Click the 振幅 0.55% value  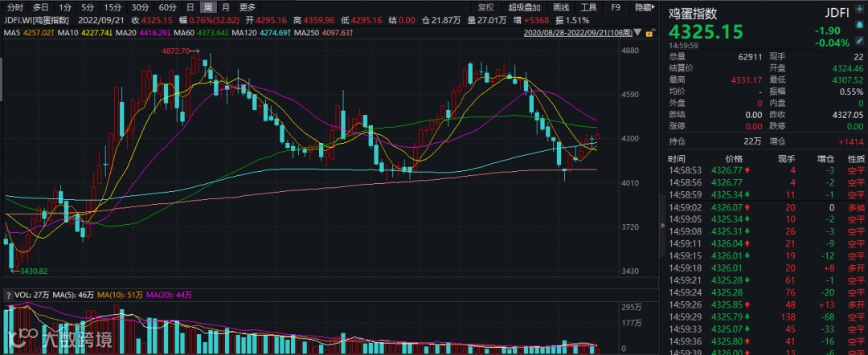[x=851, y=92]
